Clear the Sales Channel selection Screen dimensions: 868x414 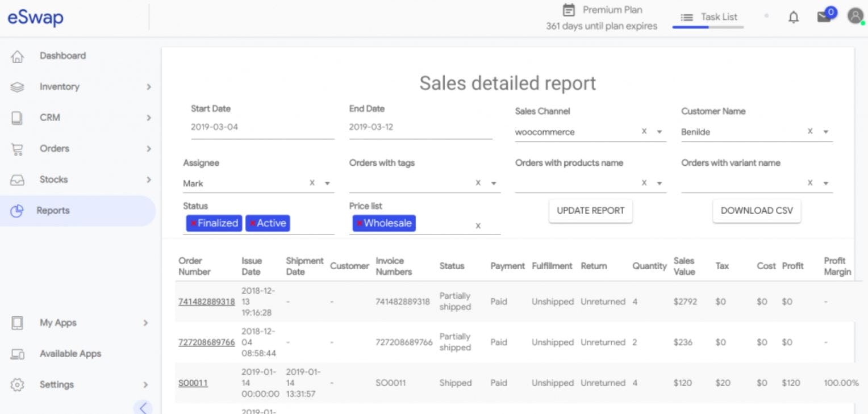644,131
